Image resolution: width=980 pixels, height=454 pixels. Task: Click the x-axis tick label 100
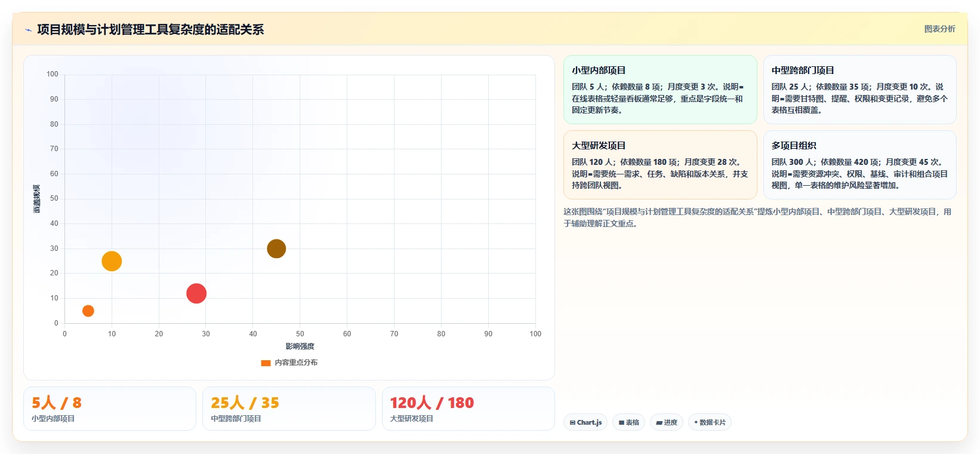535,334
